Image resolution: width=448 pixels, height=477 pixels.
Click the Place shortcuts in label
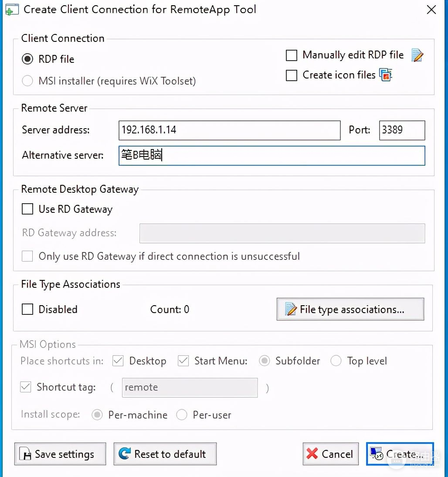click(62, 361)
